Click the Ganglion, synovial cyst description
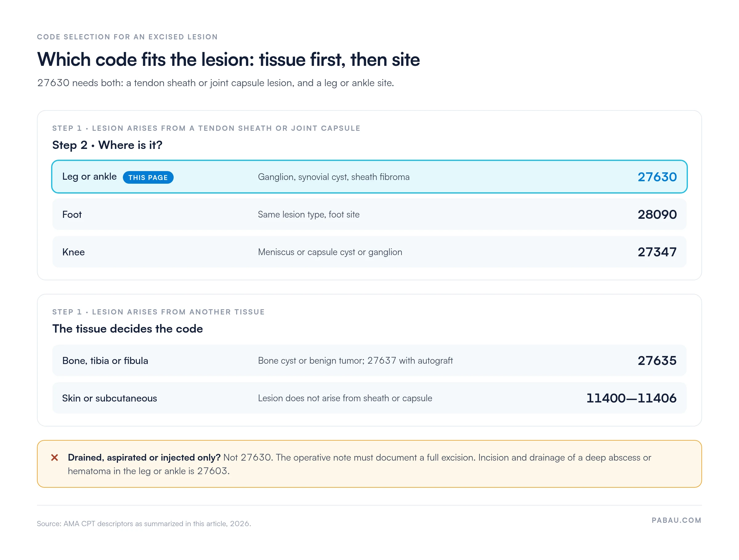This screenshot has height=560, width=739. click(333, 177)
